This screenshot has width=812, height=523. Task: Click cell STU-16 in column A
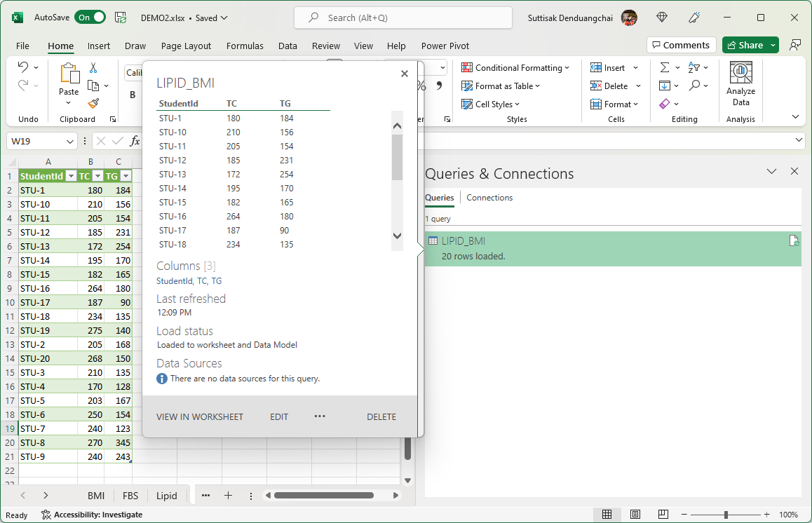48,288
